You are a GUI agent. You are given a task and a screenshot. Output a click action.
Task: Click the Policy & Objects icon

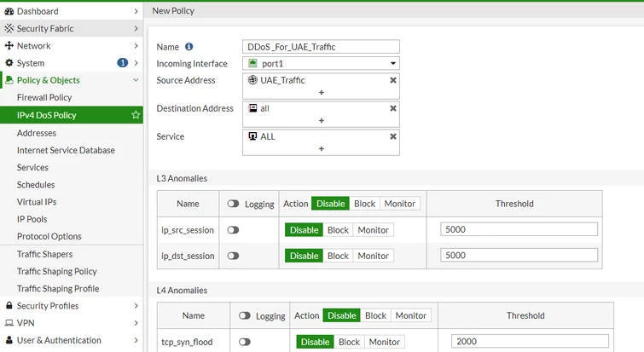(x=9, y=80)
